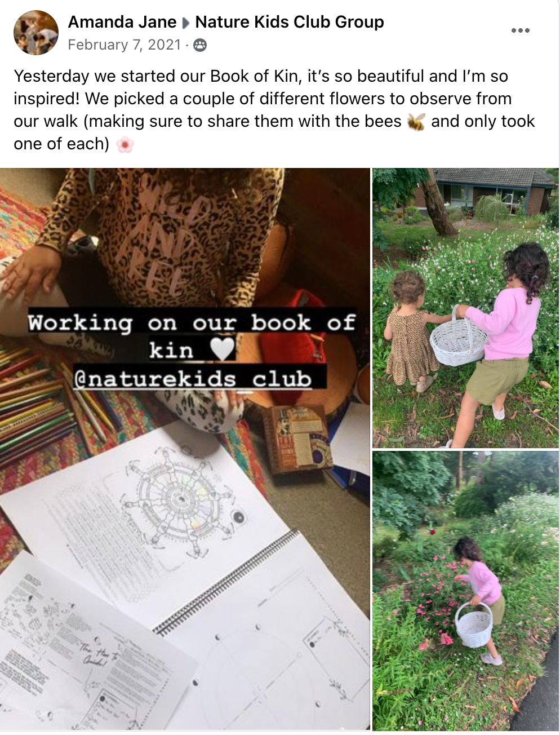
Task: Click the arrow icon between author and group
Action: [x=186, y=23]
